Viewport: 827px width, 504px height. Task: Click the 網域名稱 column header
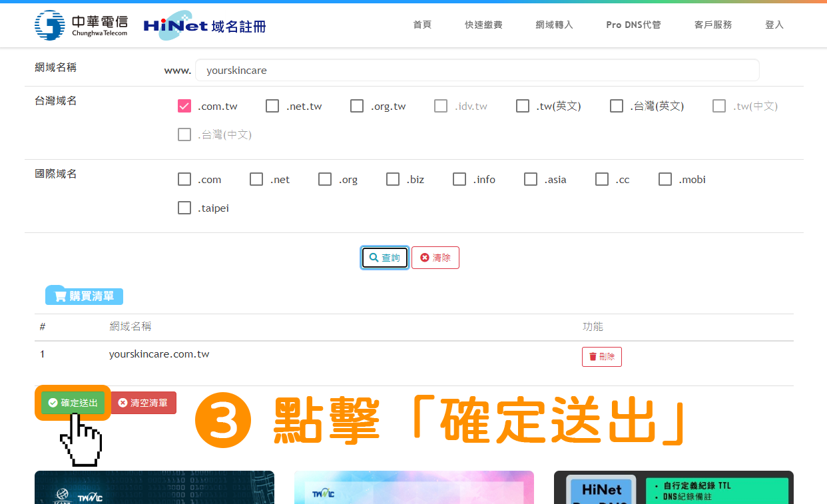131,326
